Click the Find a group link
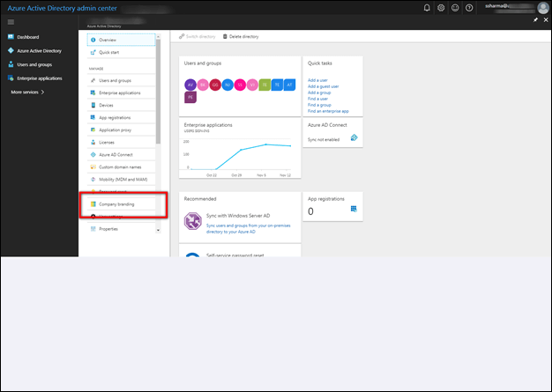552x392 pixels. [319, 105]
